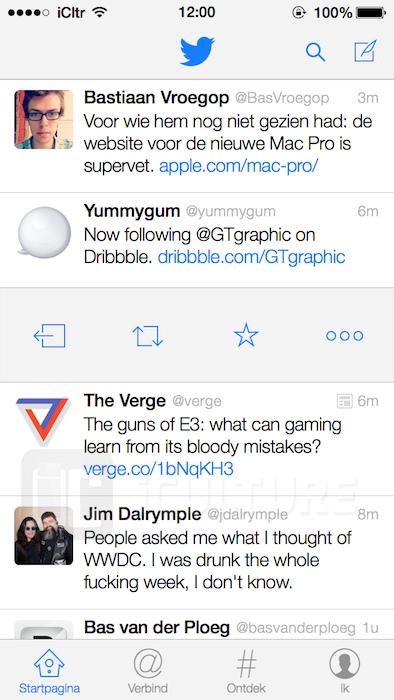Favorite the tweet with star icon

[246, 335]
